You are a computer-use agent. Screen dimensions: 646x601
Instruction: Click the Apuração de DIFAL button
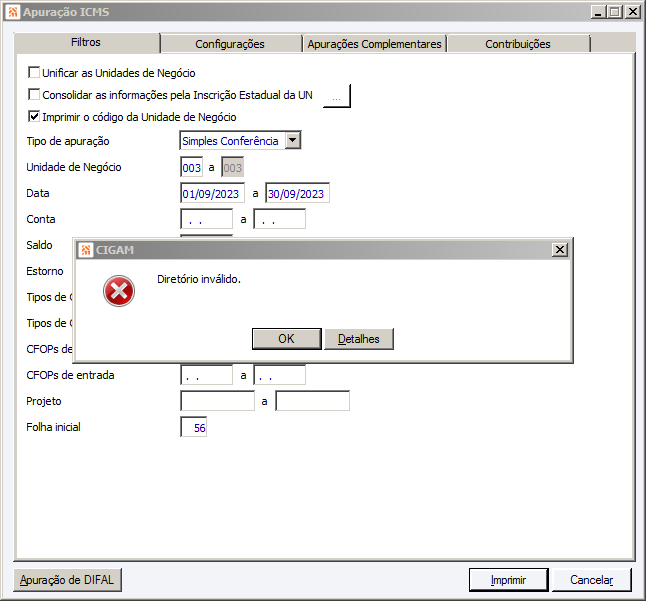pos(68,580)
